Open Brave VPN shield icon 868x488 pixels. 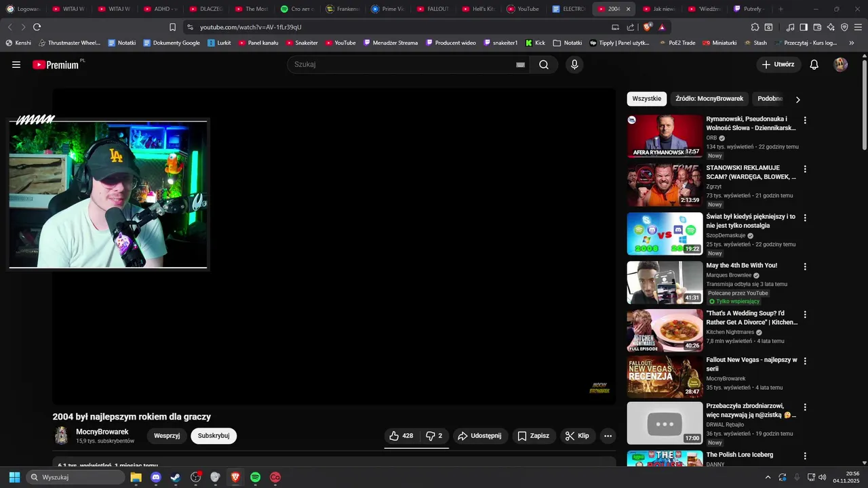(x=844, y=27)
